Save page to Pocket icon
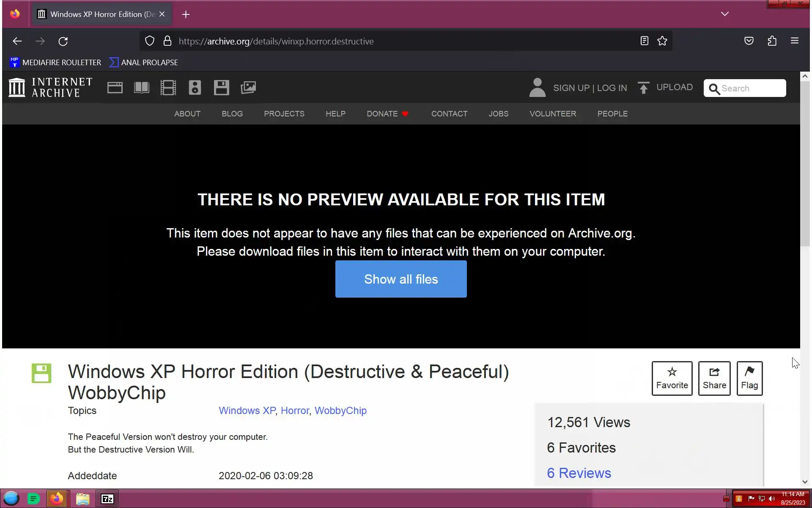This screenshot has width=812, height=508. 749,41
